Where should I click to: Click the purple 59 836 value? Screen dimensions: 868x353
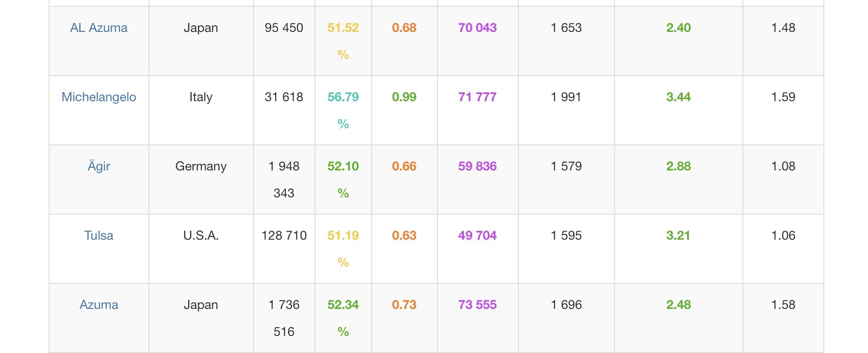tap(477, 166)
